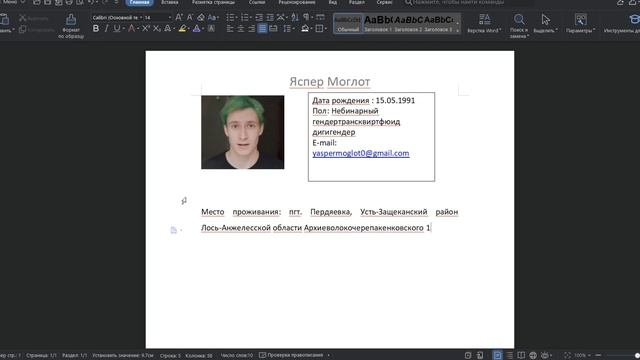Image resolution: width=640 pixels, height=360 pixels.
Task: Align text left
Action: coord(230,29)
